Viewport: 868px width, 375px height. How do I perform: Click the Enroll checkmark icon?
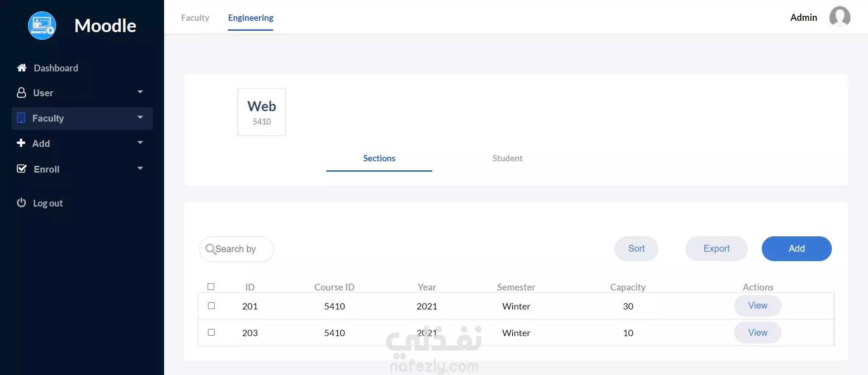tap(21, 169)
